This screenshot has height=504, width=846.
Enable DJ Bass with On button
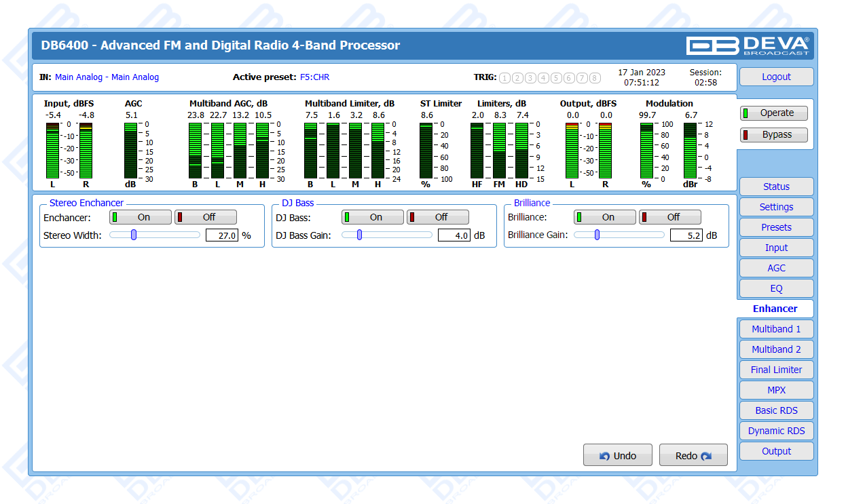[x=373, y=217]
